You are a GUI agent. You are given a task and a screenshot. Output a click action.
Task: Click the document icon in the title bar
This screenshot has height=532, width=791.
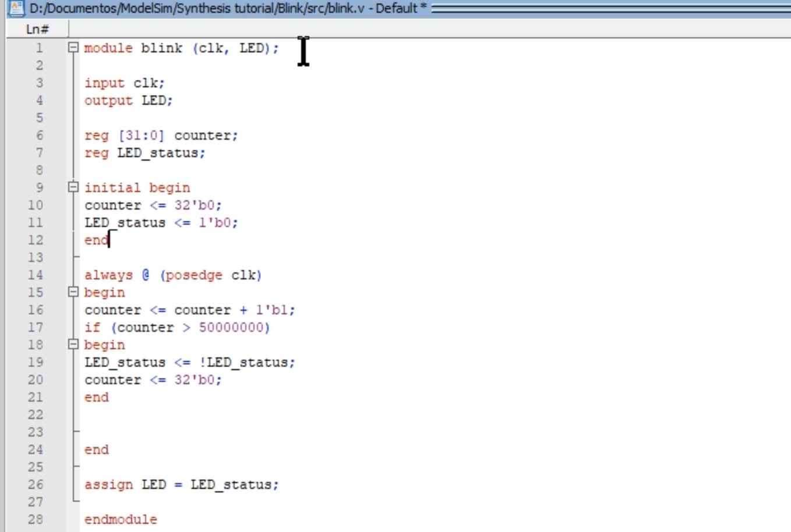pyautogui.click(x=16, y=8)
